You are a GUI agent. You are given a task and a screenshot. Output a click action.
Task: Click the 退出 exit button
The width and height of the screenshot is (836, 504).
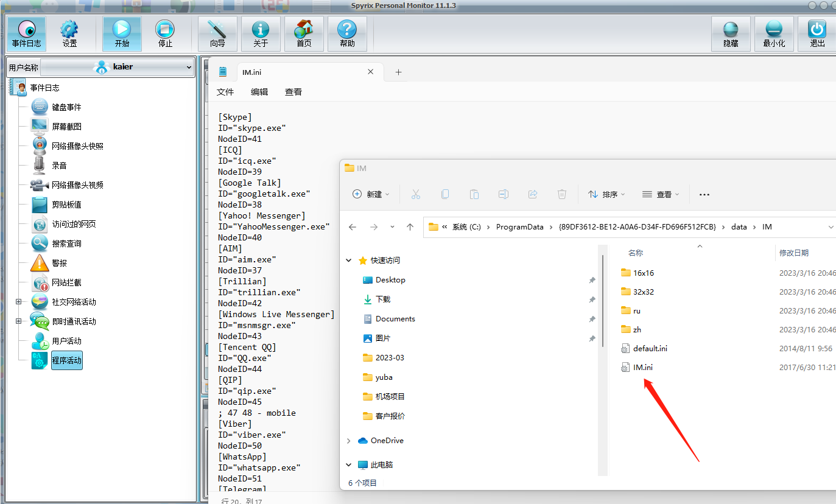click(817, 33)
